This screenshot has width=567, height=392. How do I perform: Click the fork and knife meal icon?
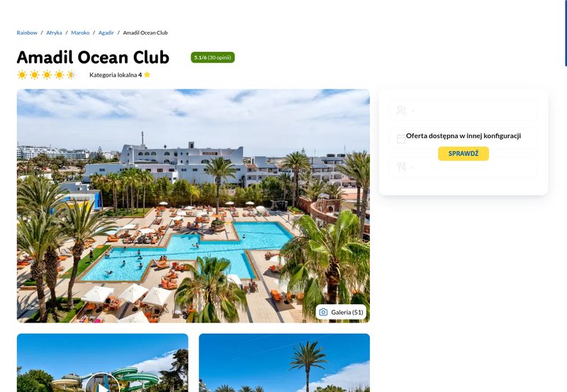[401, 167]
